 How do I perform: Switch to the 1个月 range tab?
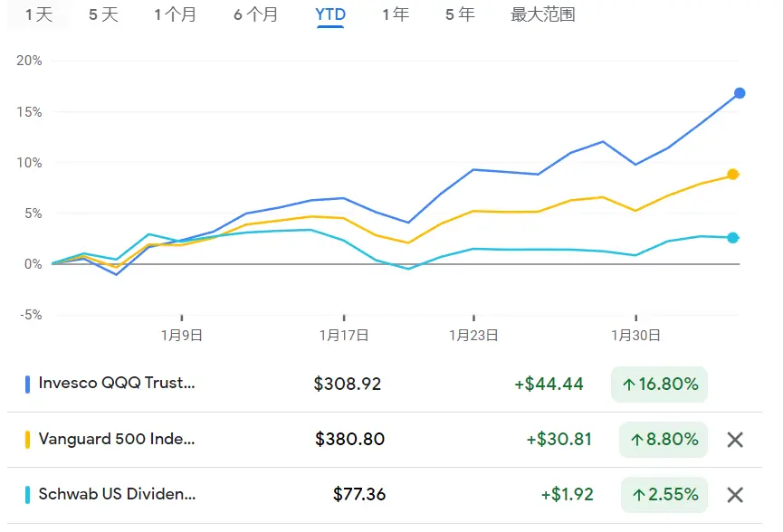tap(175, 14)
